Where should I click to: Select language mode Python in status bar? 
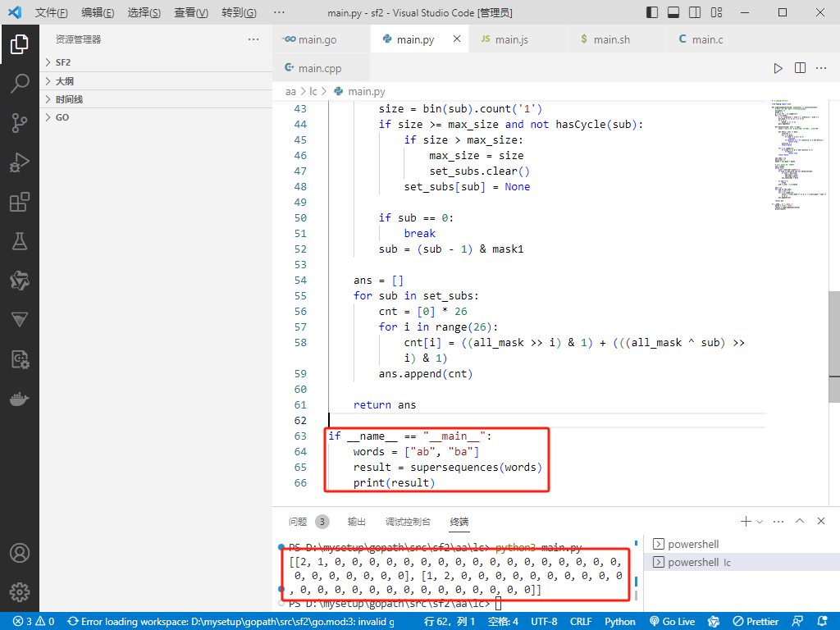pyautogui.click(x=620, y=622)
